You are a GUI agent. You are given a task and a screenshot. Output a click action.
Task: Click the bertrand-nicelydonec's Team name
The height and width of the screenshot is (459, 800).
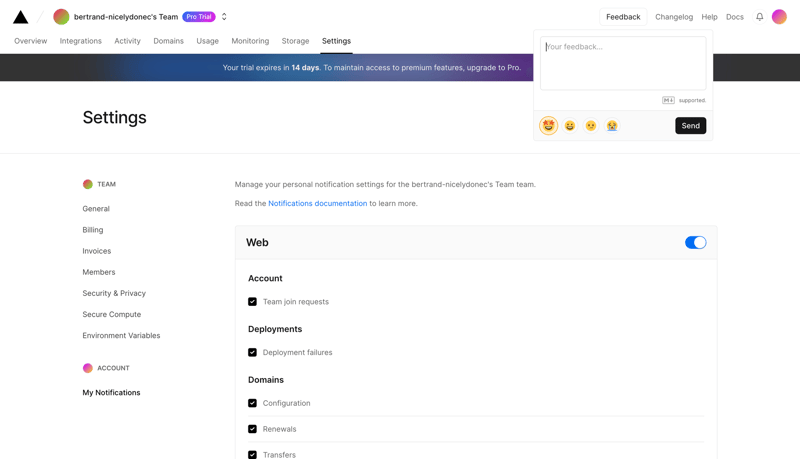[126, 17]
